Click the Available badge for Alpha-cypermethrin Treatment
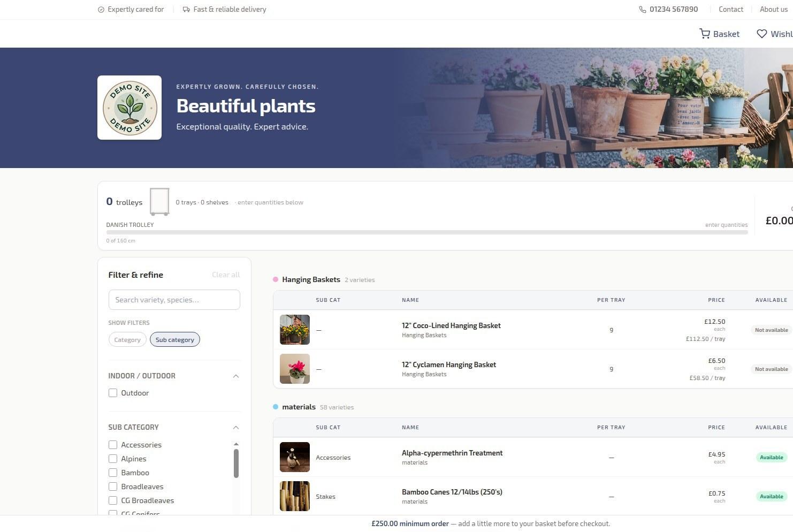793x532 pixels. (x=772, y=457)
